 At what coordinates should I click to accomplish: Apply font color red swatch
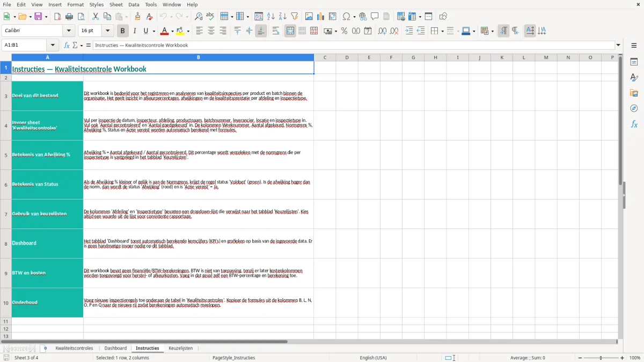165,31
